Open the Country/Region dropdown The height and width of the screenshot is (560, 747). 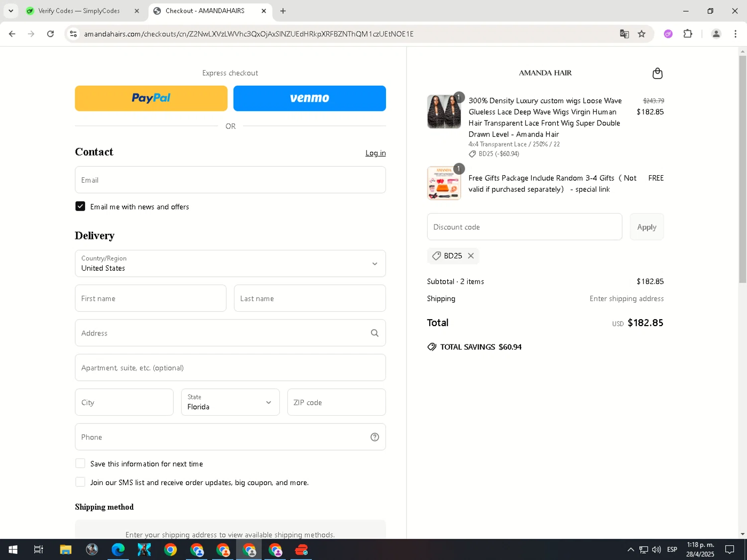[230, 263]
